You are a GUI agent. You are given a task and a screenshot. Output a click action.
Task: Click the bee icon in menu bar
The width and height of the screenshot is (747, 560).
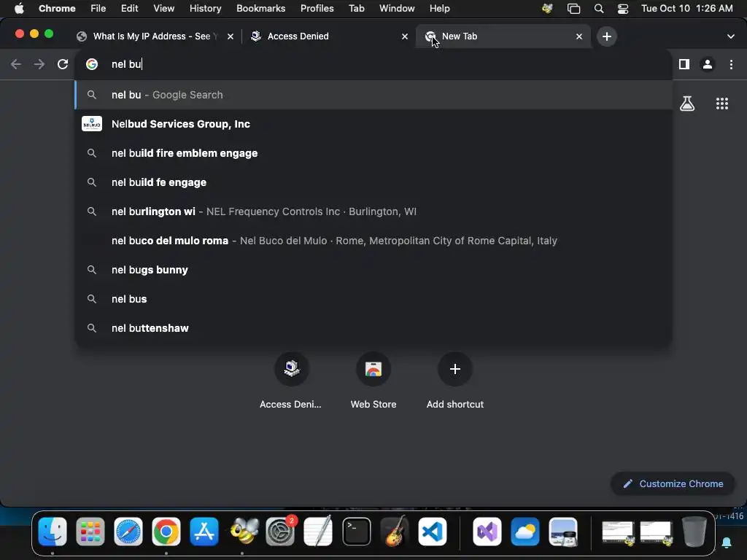click(547, 9)
